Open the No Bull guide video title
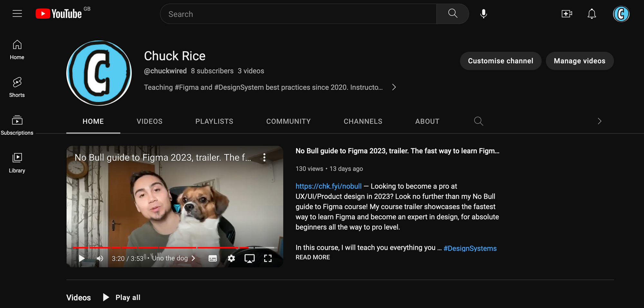Image resolution: width=644 pixels, height=308 pixels. pos(397,151)
